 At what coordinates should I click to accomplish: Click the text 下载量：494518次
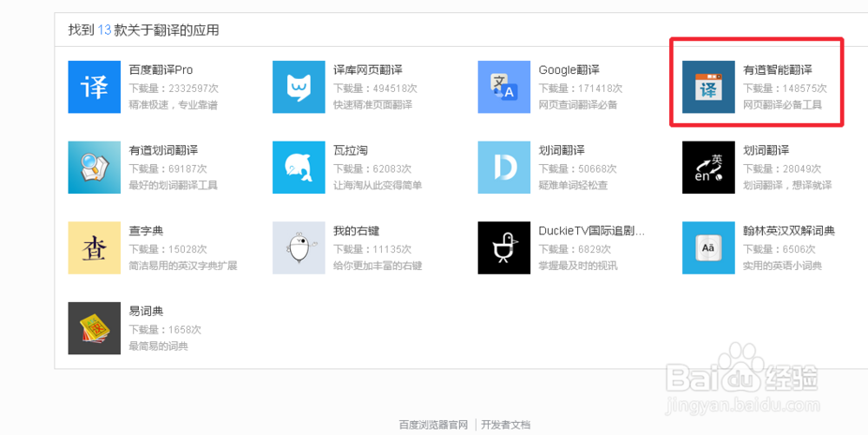coord(375,89)
